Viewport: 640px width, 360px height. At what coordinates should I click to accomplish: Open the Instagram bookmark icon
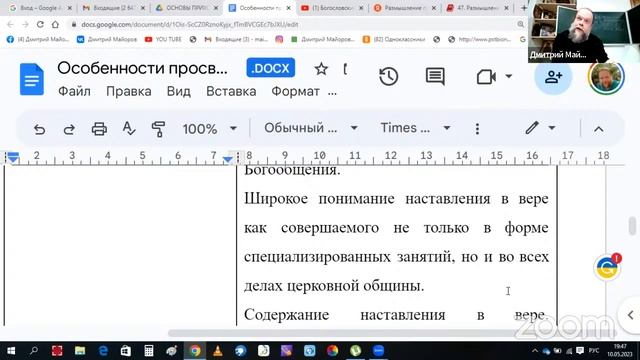[x=279, y=39]
